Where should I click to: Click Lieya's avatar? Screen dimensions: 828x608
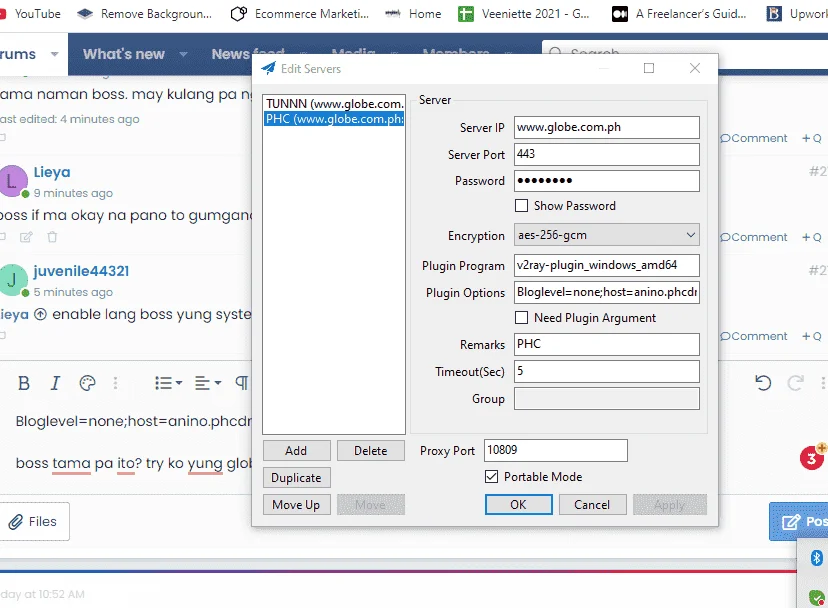13,181
